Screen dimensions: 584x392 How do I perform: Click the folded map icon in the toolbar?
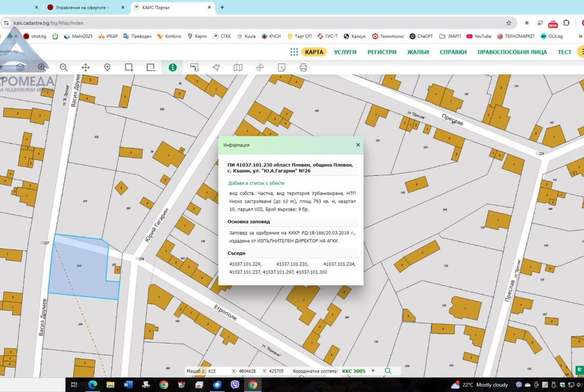tap(238, 67)
